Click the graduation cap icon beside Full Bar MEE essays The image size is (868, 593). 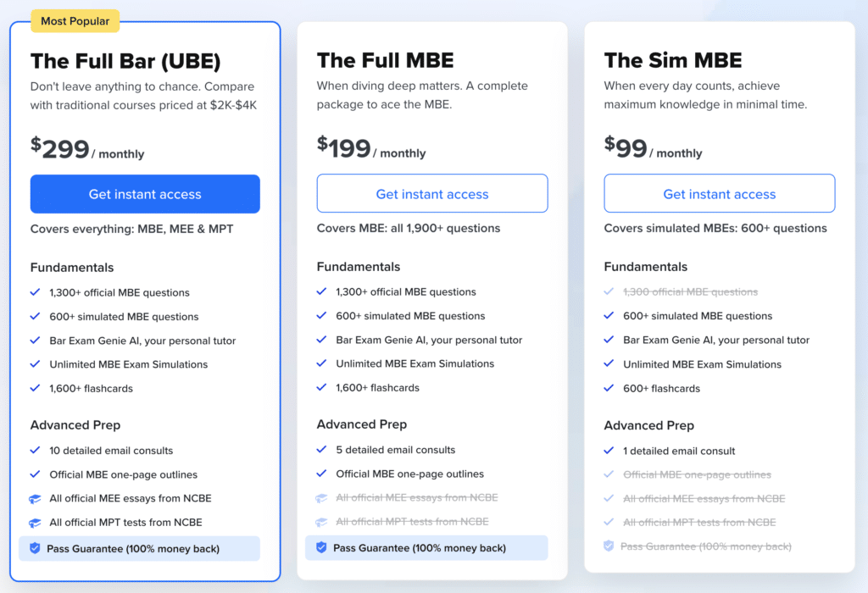coord(35,499)
